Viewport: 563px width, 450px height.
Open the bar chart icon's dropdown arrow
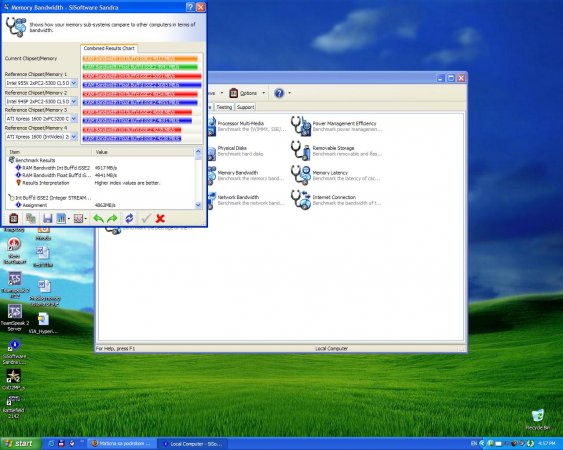tap(69, 218)
